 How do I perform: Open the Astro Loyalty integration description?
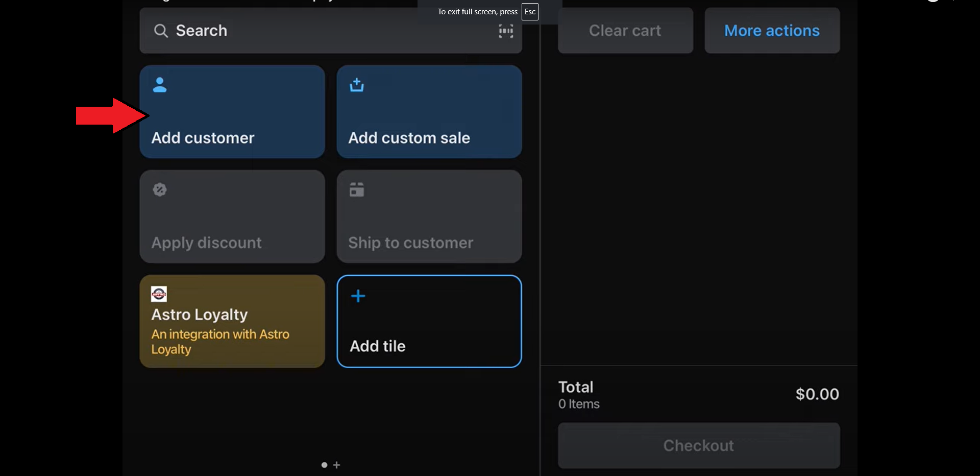(220, 341)
